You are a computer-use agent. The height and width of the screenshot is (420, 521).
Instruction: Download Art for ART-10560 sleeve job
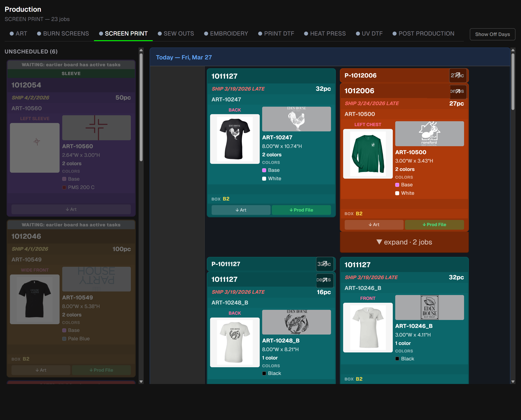pyautogui.click(x=71, y=209)
